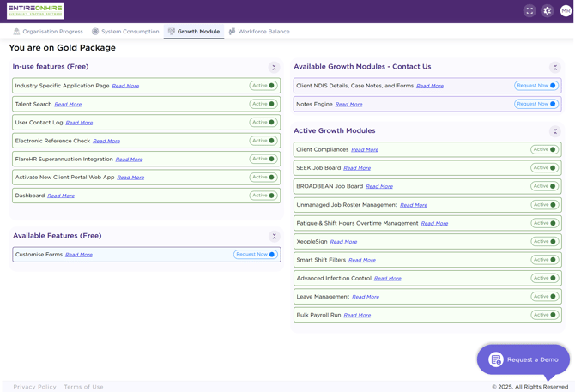Toggle Request Now for Notes Engine
The image size is (575, 392).
[536, 104]
